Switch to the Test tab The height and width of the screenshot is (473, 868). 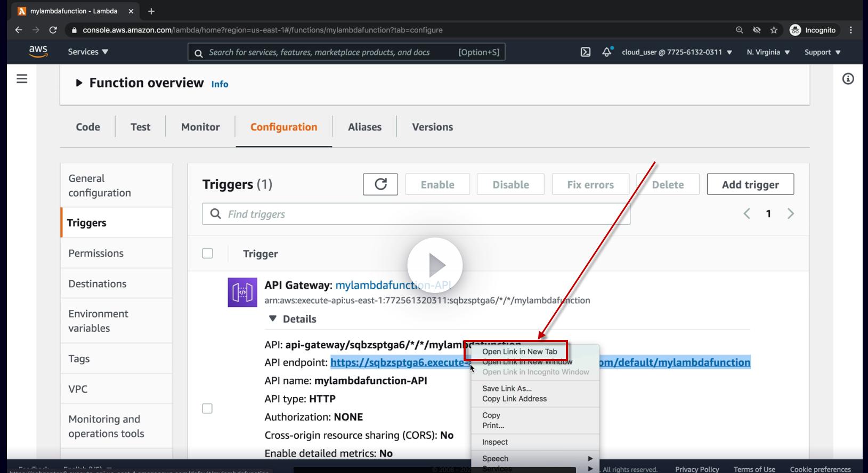point(141,127)
